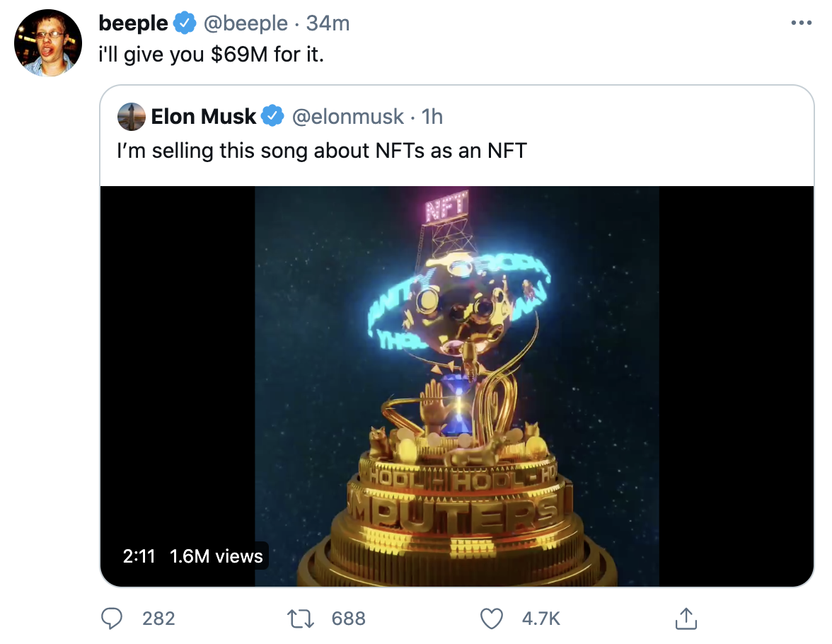Open the 1h quoted tweet timestamp
The image size is (832, 644).
pyautogui.click(x=432, y=116)
